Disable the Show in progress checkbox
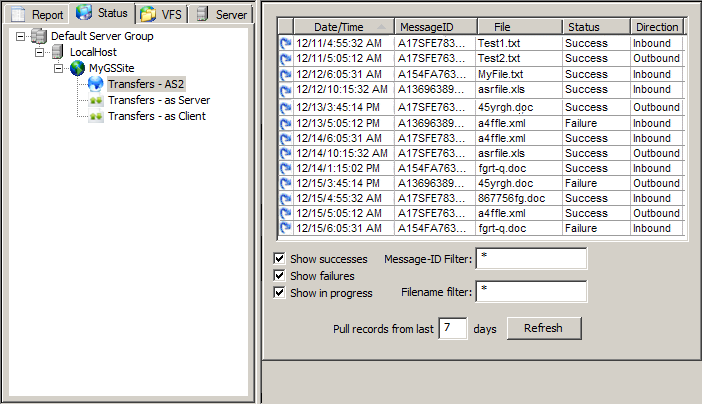The image size is (702, 404). (280, 293)
